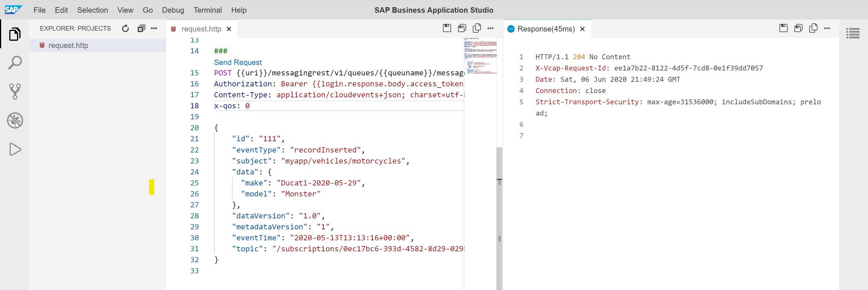
Task: Open the Search magnifier panel
Action: 15,63
